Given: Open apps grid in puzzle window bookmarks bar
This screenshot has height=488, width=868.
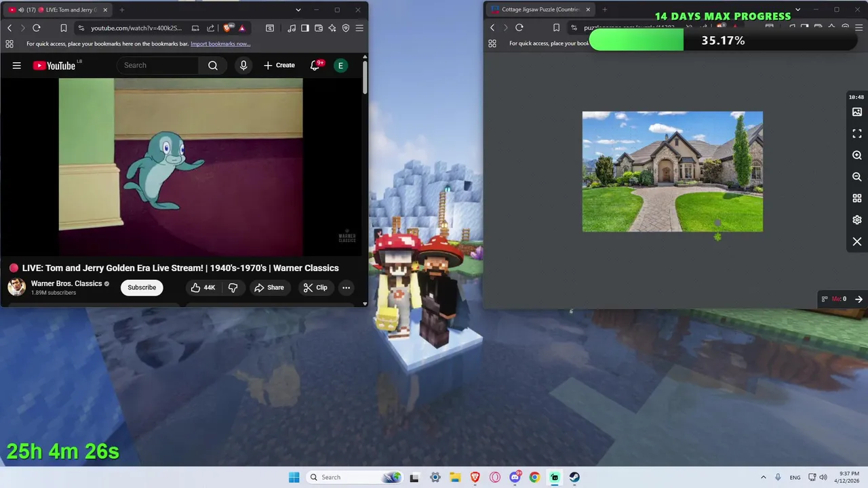Looking at the screenshot, I should [x=492, y=43].
